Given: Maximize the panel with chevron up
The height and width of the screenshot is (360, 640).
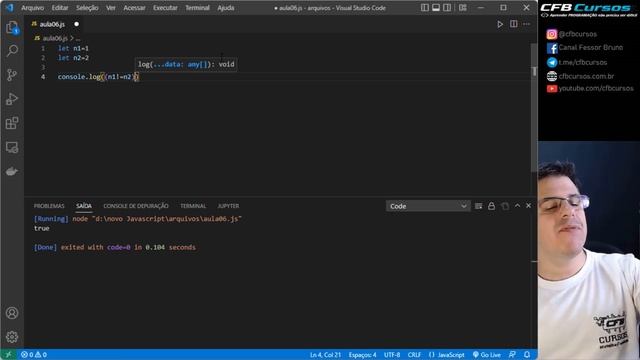Looking at the screenshot, I should click(x=518, y=206).
